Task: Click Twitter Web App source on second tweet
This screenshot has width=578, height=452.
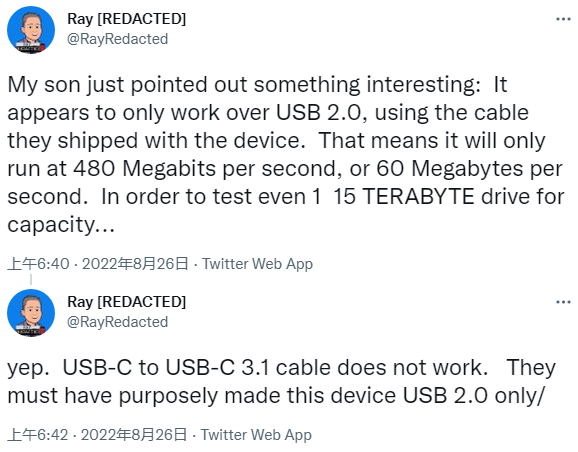Action: (256, 435)
